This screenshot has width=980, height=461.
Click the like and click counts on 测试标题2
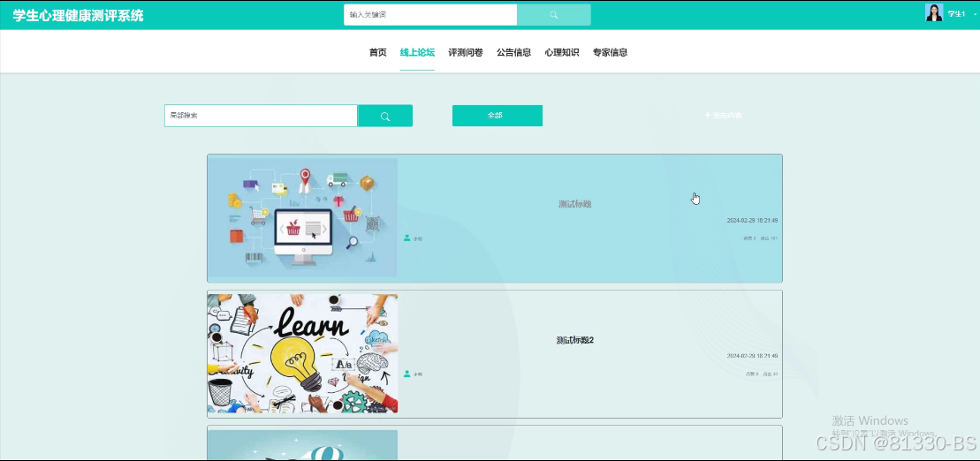(x=762, y=374)
